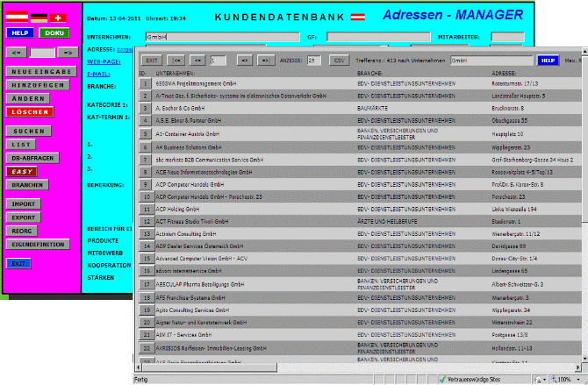Click the red LÖSCHEN button
Viewport: 588px width, 385px height.
pos(30,112)
